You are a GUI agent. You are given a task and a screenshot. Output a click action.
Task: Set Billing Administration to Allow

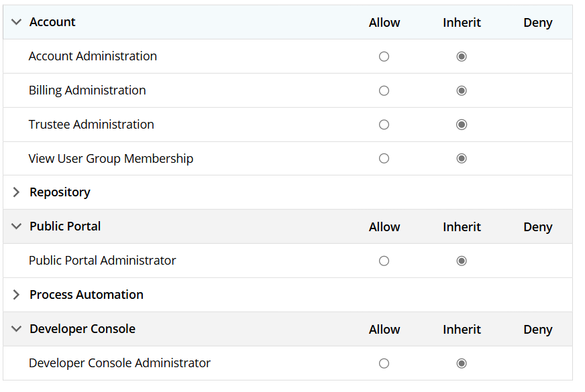(x=384, y=91)
